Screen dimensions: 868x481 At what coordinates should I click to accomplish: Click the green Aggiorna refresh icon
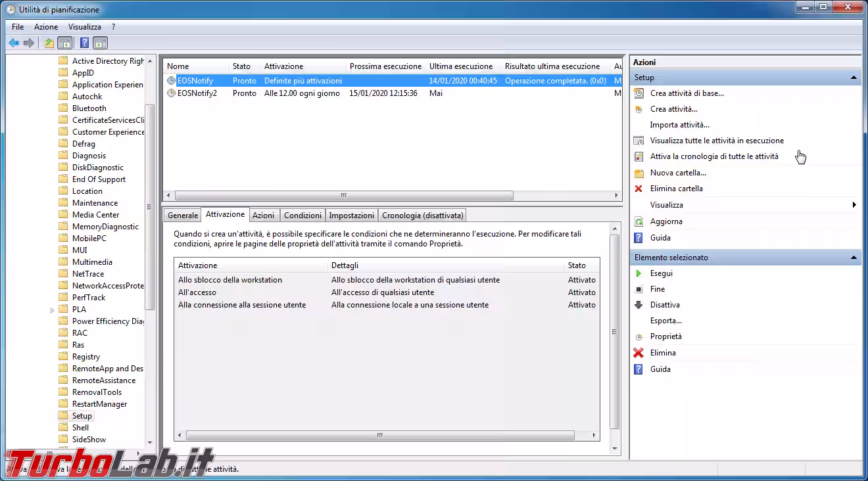coord(638,221)
